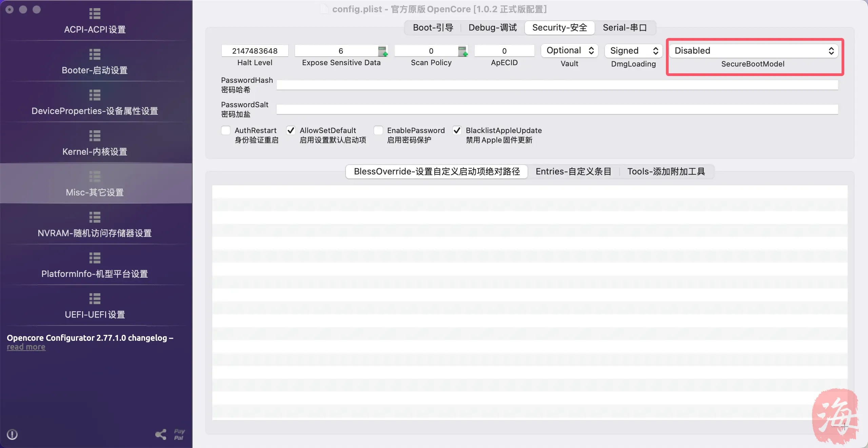Open Scan Policy calculator icon

pyautogui.click(x=462, y=51)
